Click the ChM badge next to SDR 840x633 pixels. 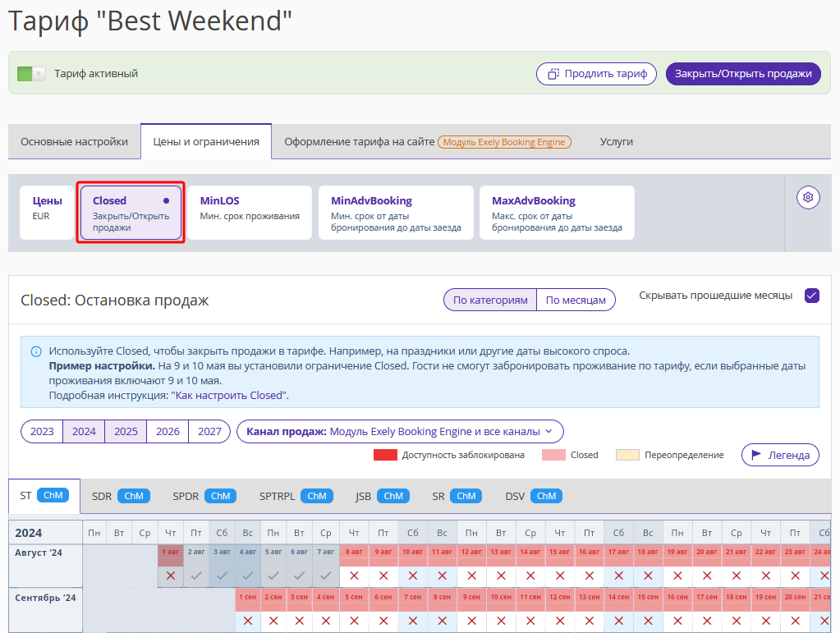pos(134,496)
